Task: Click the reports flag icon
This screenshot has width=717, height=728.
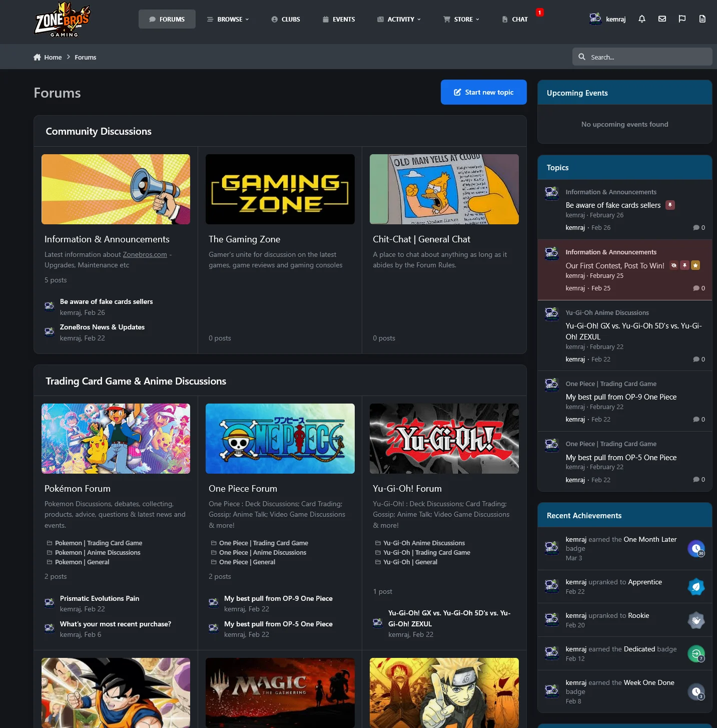Action: point(682,19)
